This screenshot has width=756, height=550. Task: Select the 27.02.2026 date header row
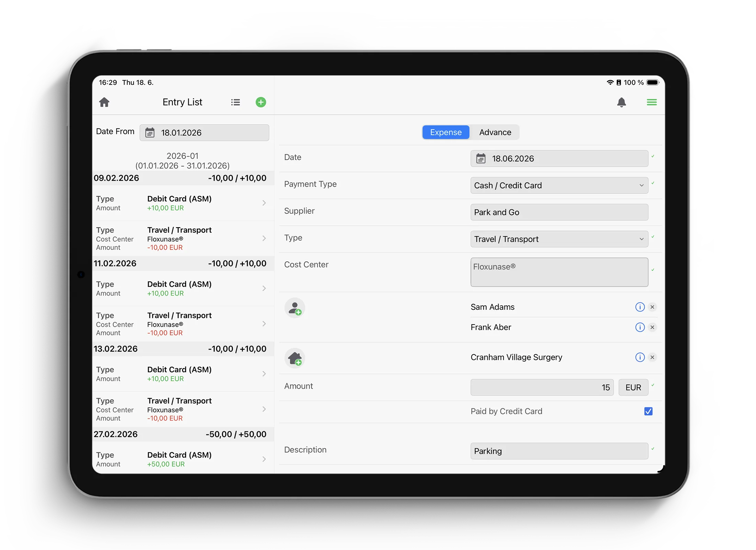tap(183, 434)
